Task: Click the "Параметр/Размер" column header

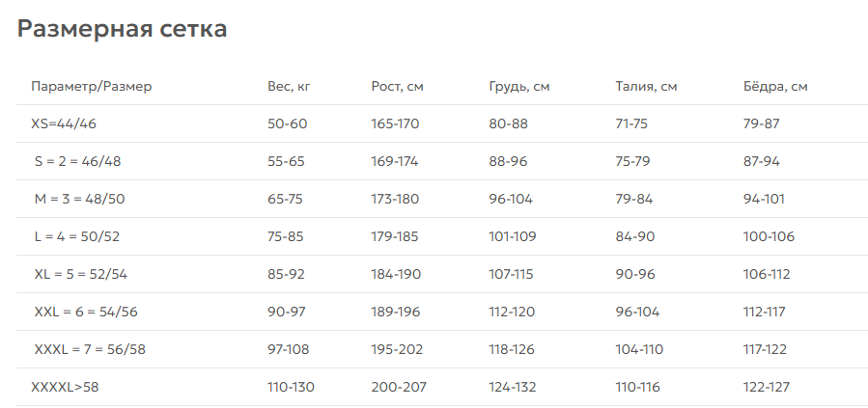Action: (x=92, y=87)
